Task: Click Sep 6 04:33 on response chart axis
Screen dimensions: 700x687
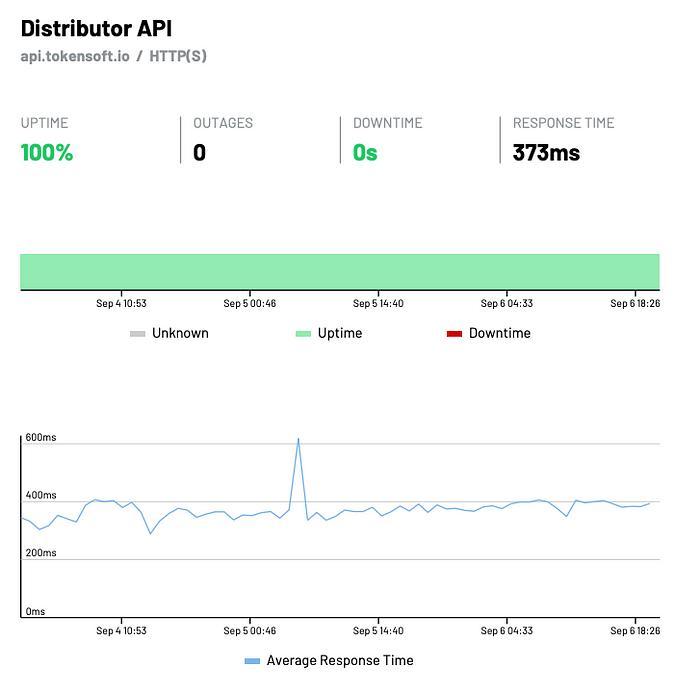Action: pyautogui.click(x=506, y=631)
